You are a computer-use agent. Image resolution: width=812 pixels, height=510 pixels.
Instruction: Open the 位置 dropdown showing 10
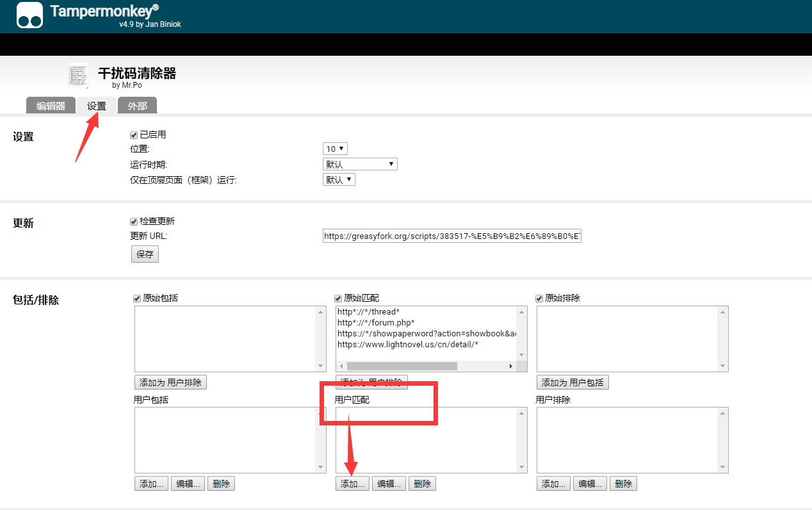(335, 149)
